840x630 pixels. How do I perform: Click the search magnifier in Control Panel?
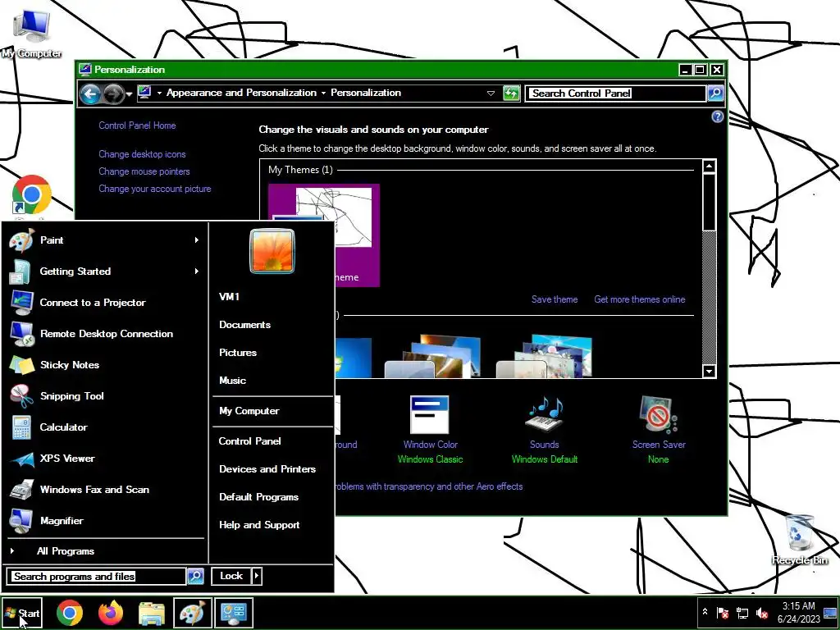click(715, 94)
